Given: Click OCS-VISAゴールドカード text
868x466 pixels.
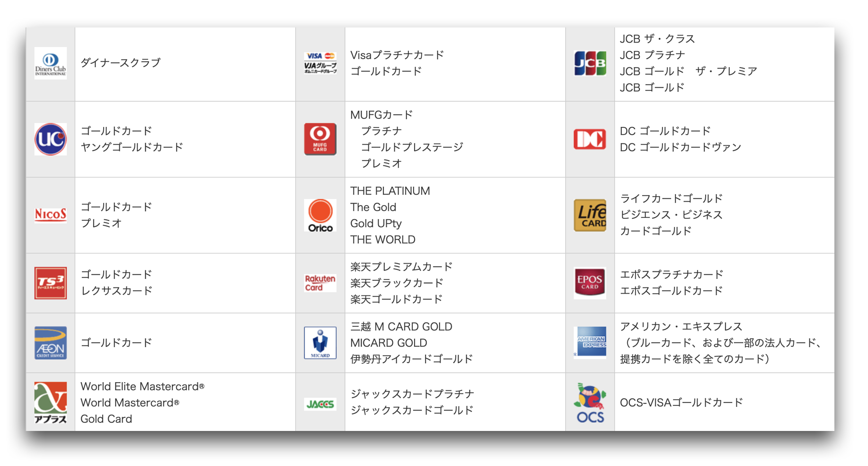Looking at the screenshot, I should (682, 403).
